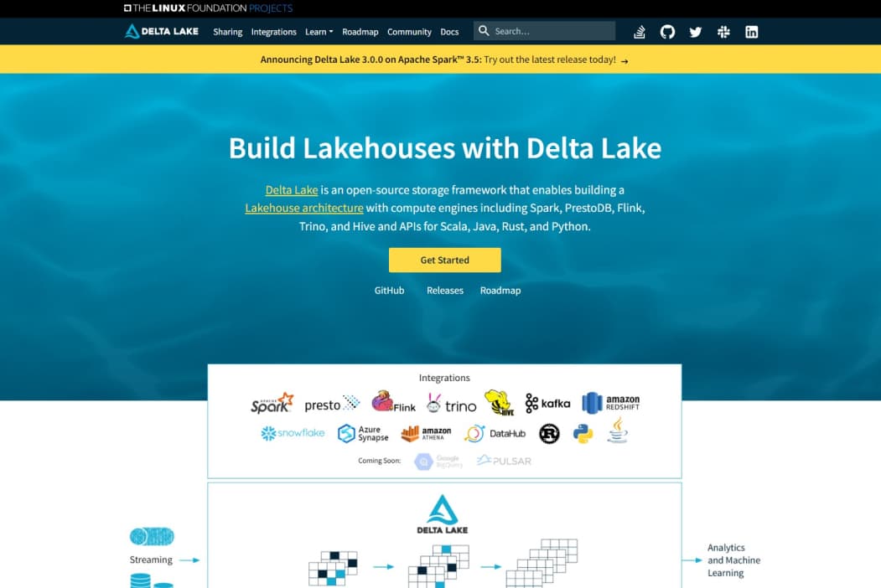Image resolution: width=881 pixels, height=588 pixels.
Task: Open the GitHub icon in header
Action: click(667, 32)
